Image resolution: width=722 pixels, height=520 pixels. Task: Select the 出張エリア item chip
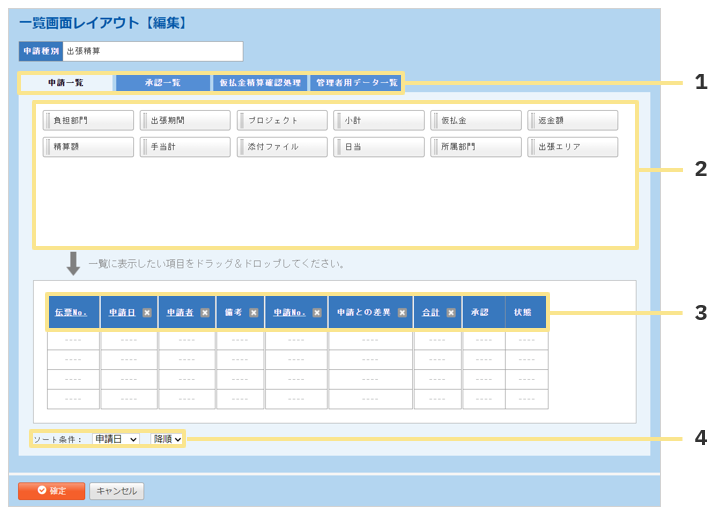coord(572,147)
